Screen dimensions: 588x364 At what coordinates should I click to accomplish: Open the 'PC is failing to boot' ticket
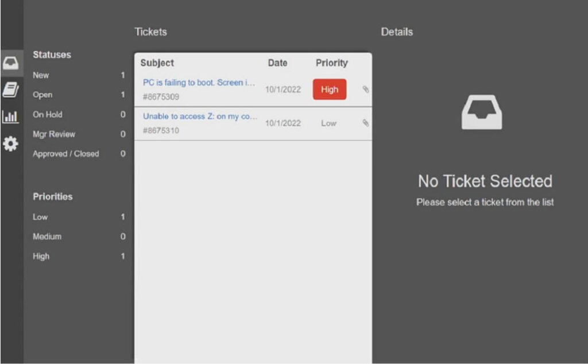pos(199,83)
